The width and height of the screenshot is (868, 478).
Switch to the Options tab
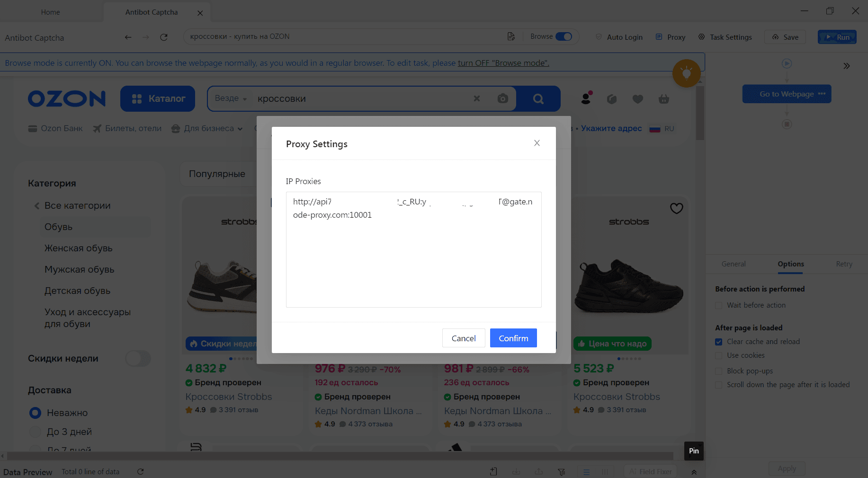pyautogui.click(x=791, y=264)
